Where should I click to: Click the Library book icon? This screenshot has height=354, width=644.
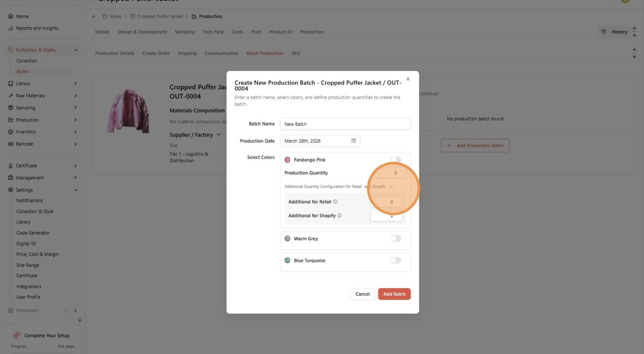pos(10,83)
